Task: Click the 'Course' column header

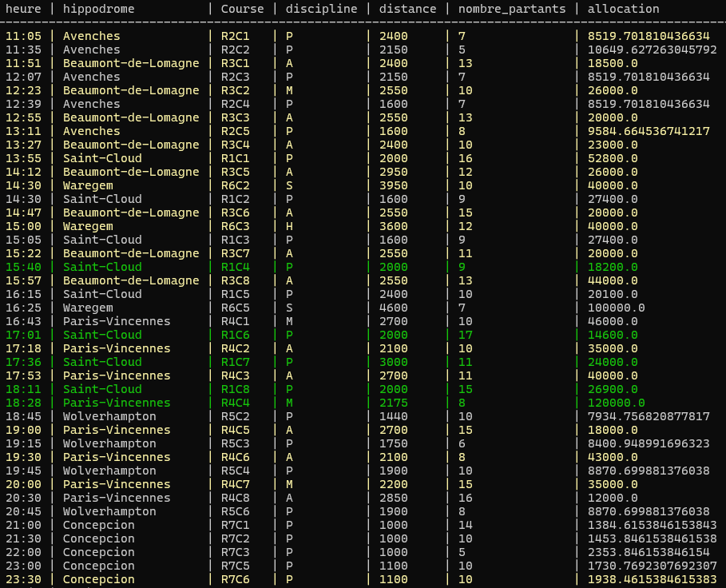Action: (x=242, y=9)
